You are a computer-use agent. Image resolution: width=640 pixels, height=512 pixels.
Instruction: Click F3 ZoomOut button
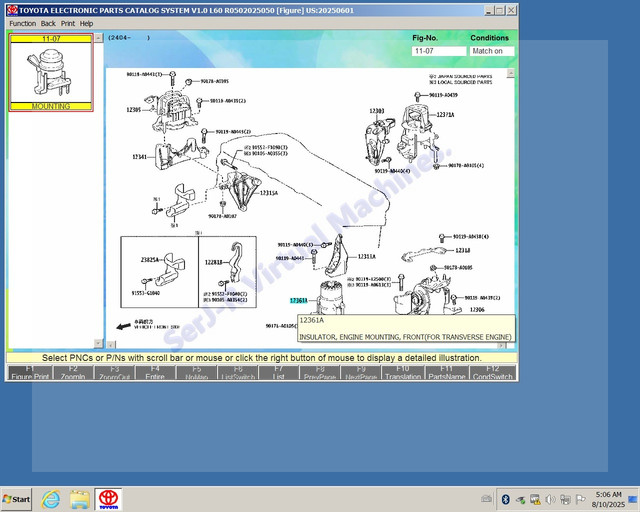[114, 373]
